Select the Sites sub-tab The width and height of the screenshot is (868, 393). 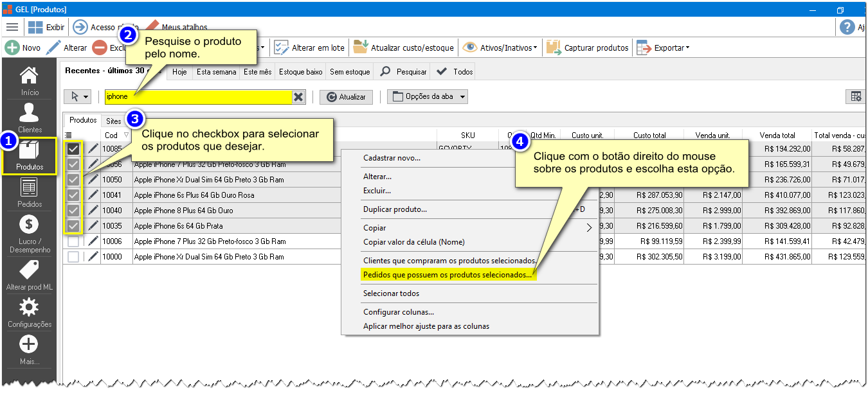tap(114, 121)
